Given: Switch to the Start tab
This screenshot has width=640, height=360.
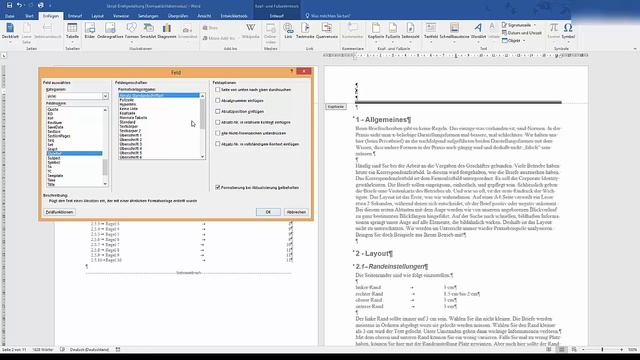Looking at the screenshot, I should (x=29, y=16).
